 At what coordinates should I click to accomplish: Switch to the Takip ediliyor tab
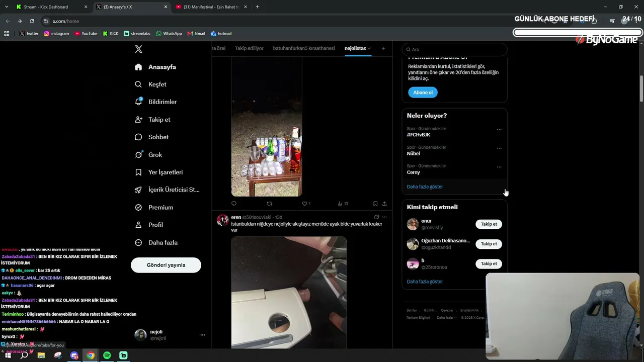tap(249, 48)
